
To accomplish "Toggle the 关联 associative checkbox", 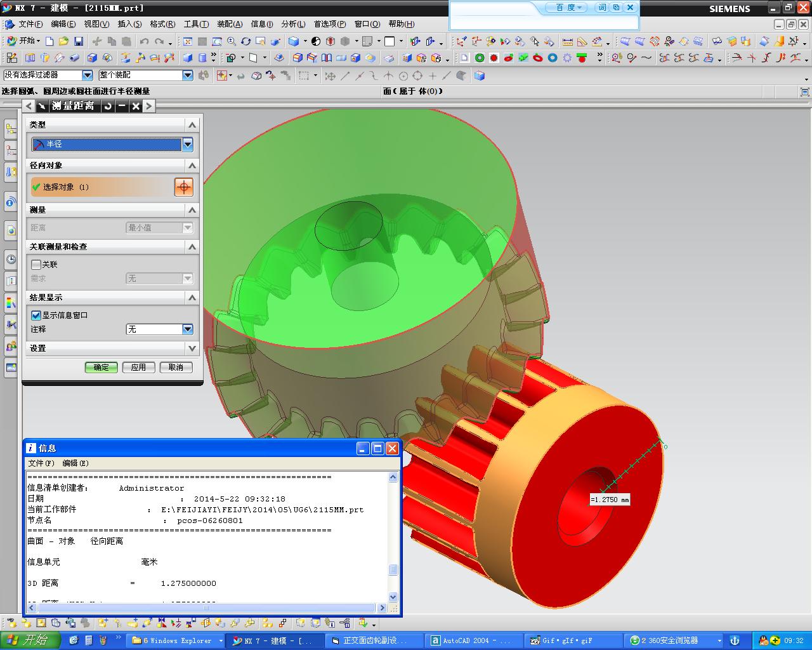I will pos(36,264).
